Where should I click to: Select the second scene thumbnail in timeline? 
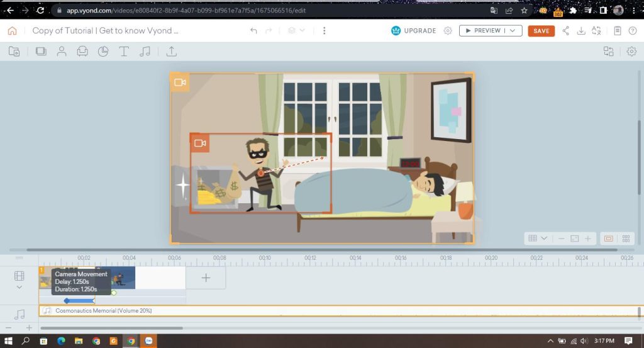coord(123,278)
